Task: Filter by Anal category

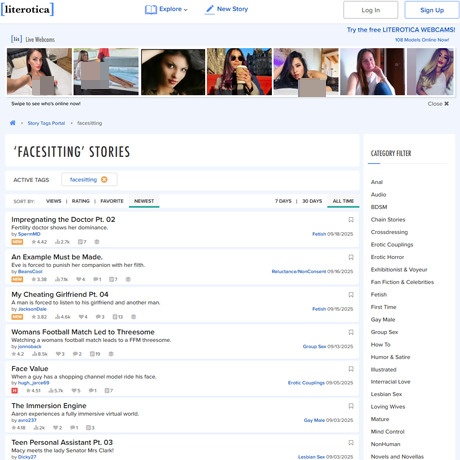Action: (x=377, y=182)
